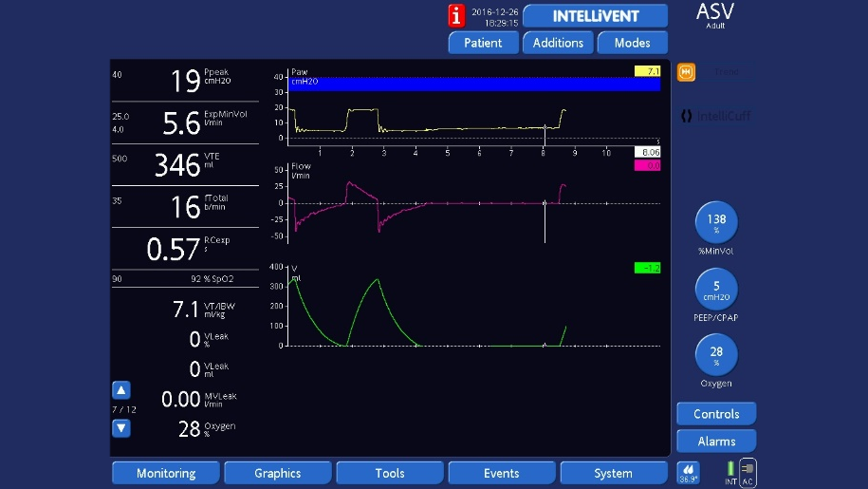Tap the red alarm information icon

click(457, 15)
